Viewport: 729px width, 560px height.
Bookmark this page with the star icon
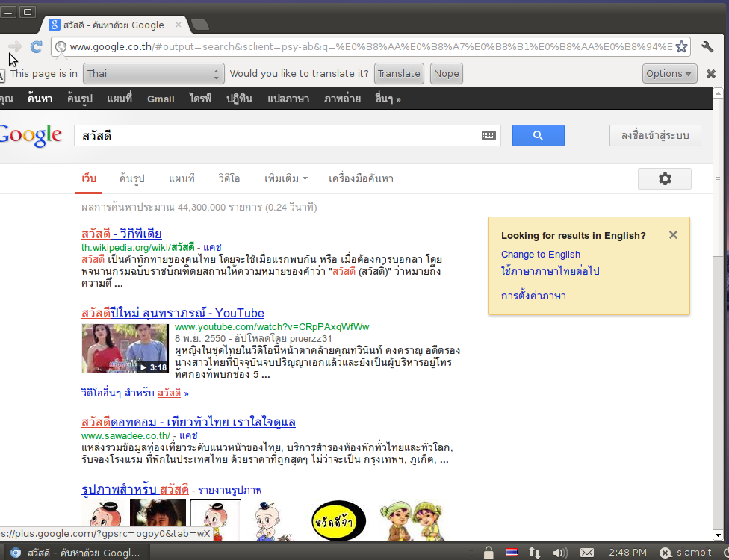click(x=681, y=46)
